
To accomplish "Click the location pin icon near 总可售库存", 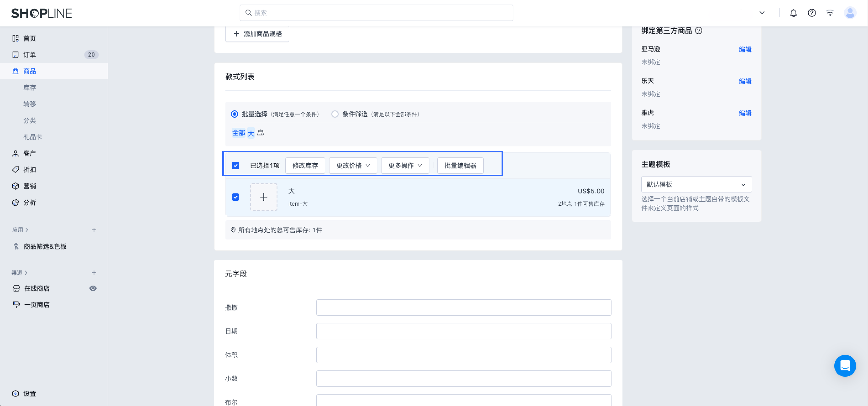I will click(233, 230).
